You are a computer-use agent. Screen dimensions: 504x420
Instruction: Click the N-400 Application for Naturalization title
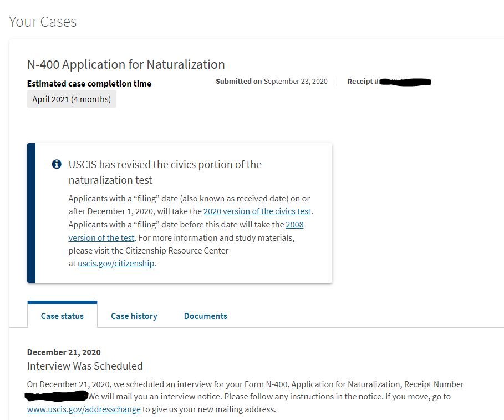pos(126,64)
